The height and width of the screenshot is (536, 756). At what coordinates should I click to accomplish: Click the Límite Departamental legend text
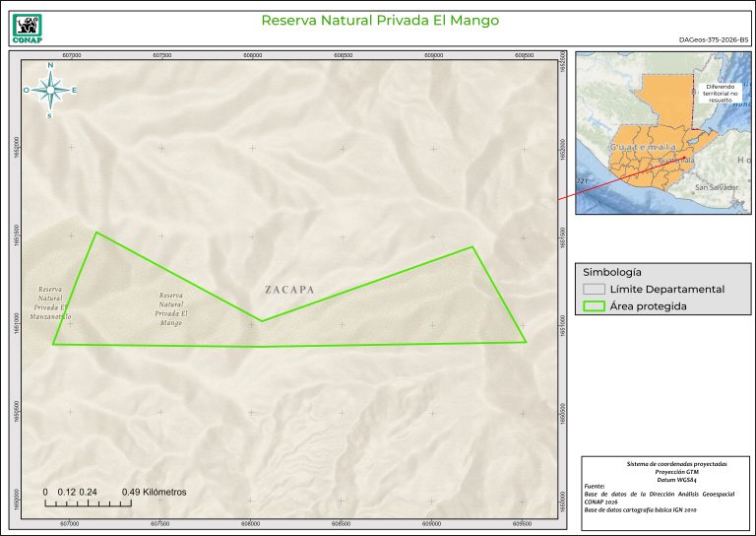click(666, 290)
